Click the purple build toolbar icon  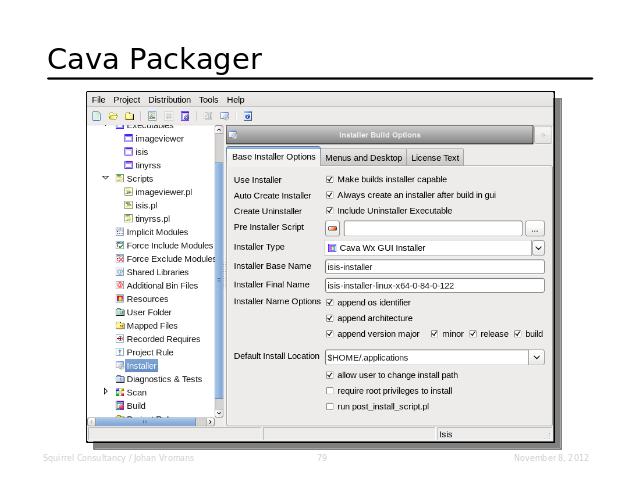[185, 116]
